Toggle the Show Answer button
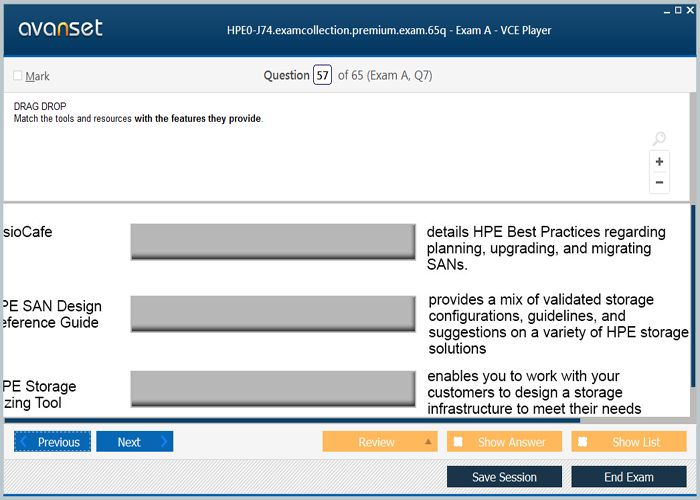Screen dimensions: 700x500 504,442
